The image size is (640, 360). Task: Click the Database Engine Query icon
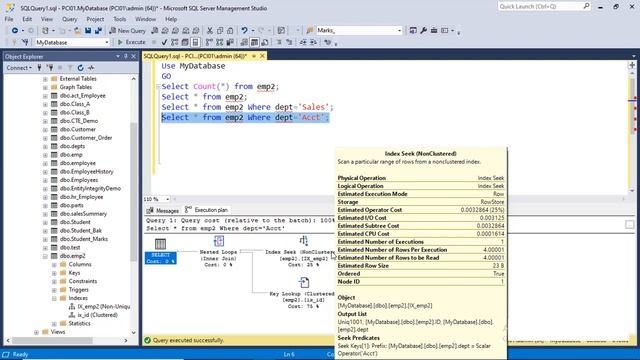click(x=155, y=31)
